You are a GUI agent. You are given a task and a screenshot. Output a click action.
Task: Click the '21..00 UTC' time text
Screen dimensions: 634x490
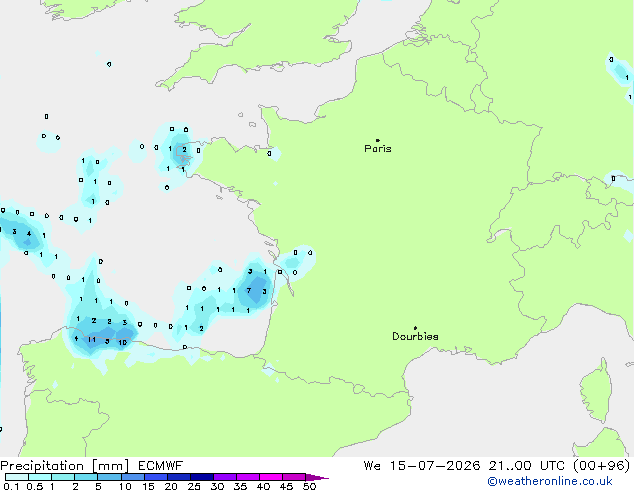[x=526, y=466]
